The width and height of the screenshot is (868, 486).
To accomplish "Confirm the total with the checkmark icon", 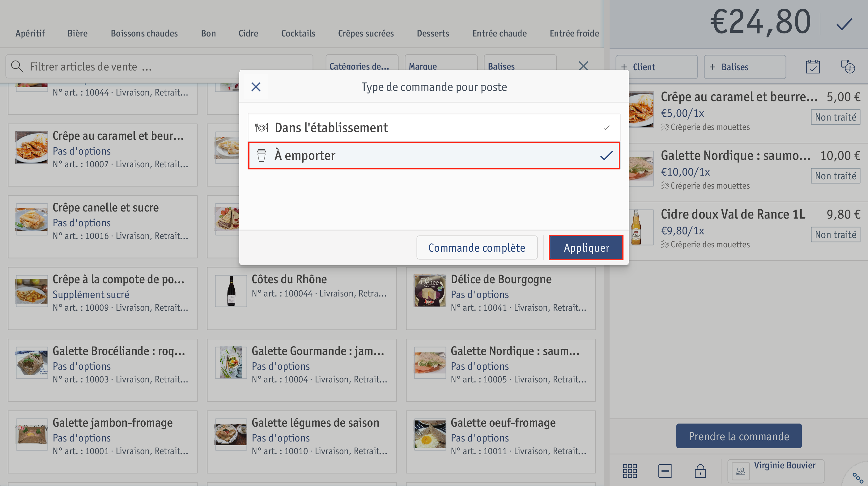I will (844, 24).
